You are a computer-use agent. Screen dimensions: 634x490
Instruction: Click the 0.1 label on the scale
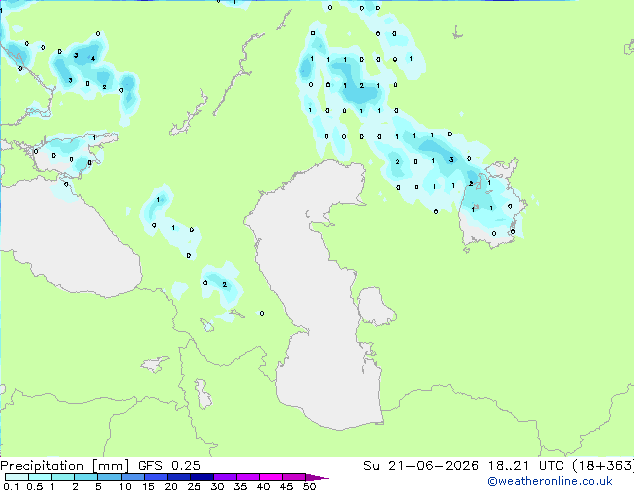coord(11,486)
